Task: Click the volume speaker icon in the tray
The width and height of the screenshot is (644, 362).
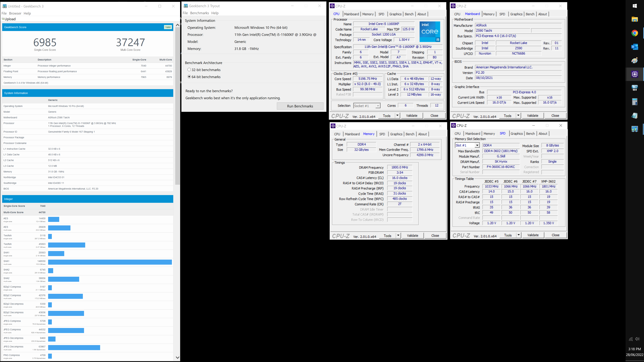Action: tap(637, 339)
